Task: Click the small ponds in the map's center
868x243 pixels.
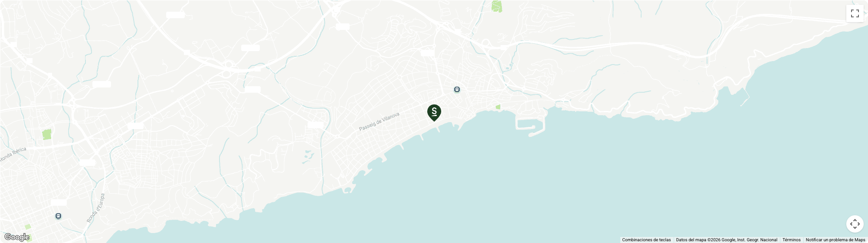Action: [x=308, y=156]
